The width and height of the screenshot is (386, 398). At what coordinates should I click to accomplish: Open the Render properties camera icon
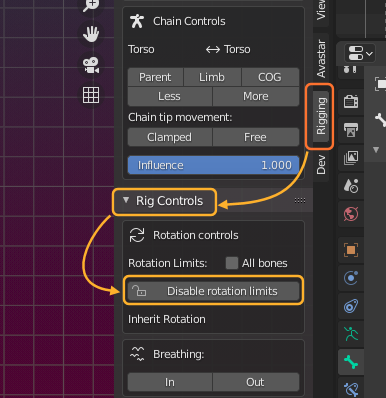[x=351, y=101]
